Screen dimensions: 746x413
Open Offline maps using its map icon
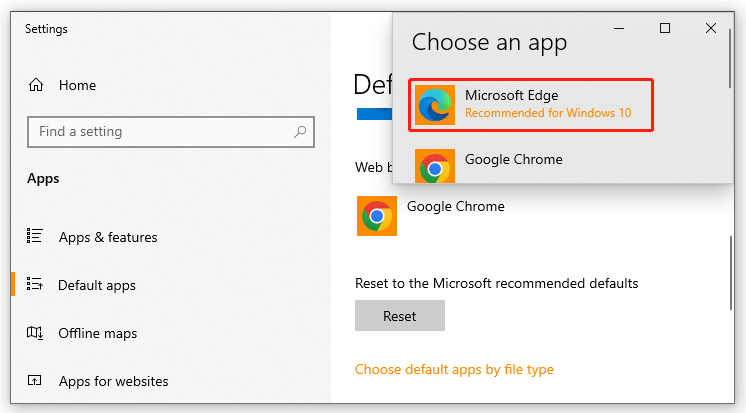(x=36, y=333)
